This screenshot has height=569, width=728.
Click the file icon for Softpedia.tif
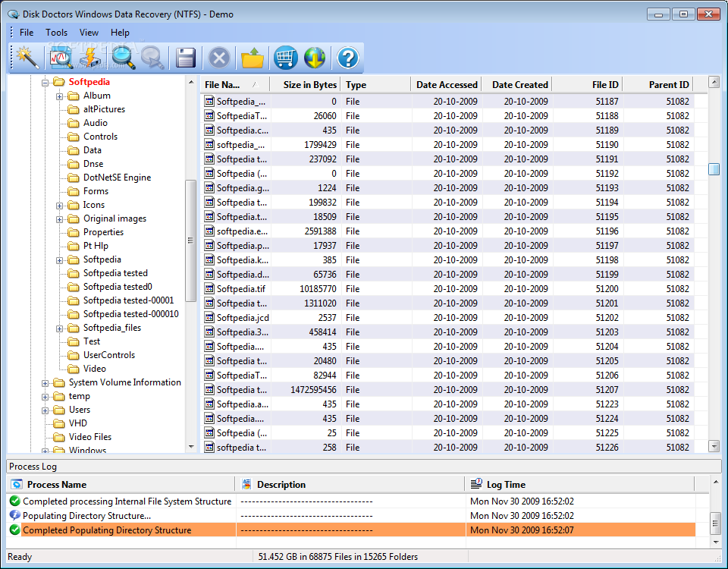209,289
